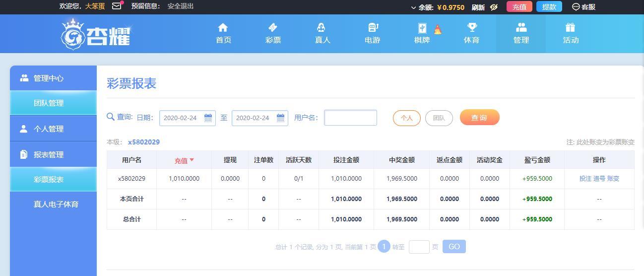The width and height of the screenshot is (644, 276).
Task: Select the 团队 filter option
Action: [439, 118]
